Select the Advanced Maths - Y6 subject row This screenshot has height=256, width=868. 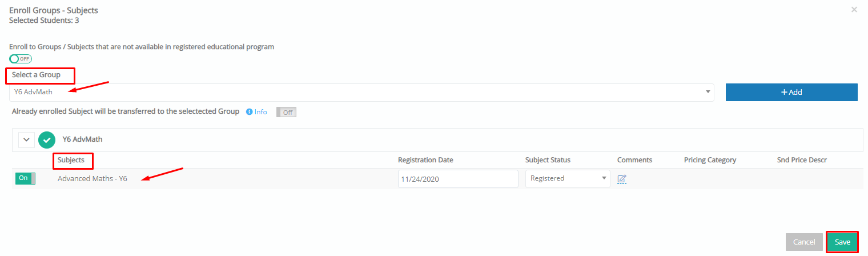[437, 178]
